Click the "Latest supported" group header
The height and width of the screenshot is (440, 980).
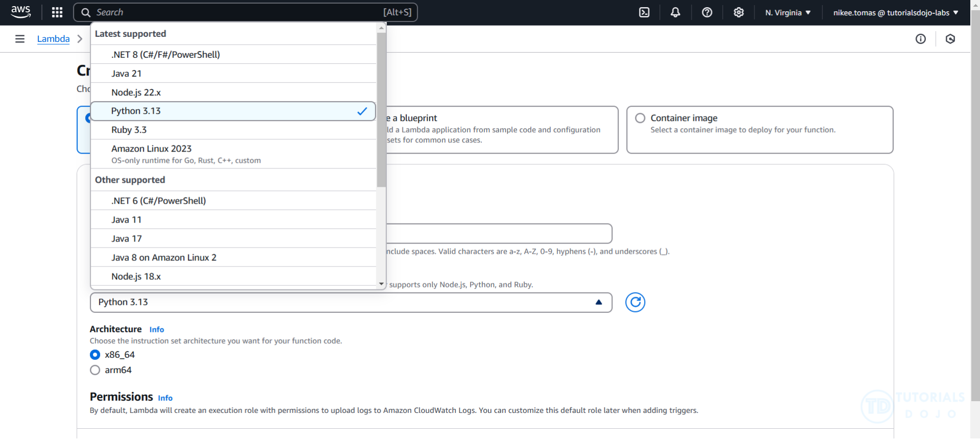(131, 34)
